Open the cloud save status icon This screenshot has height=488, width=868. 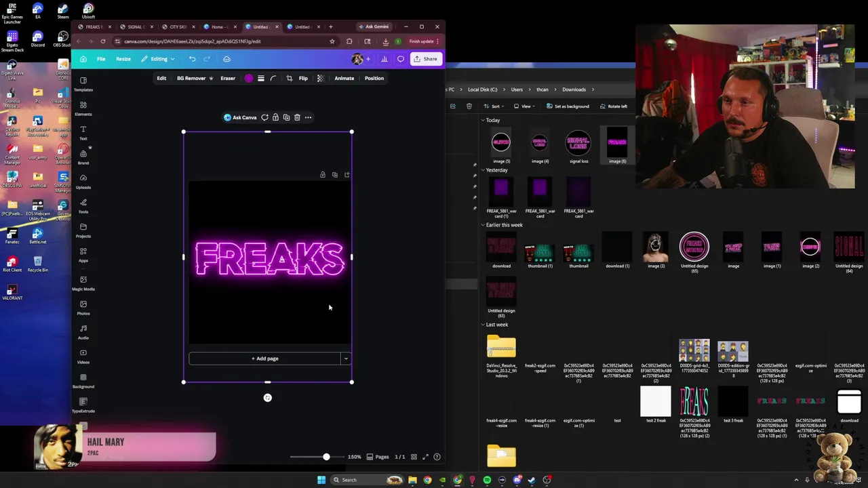click(x=226, y=59)
